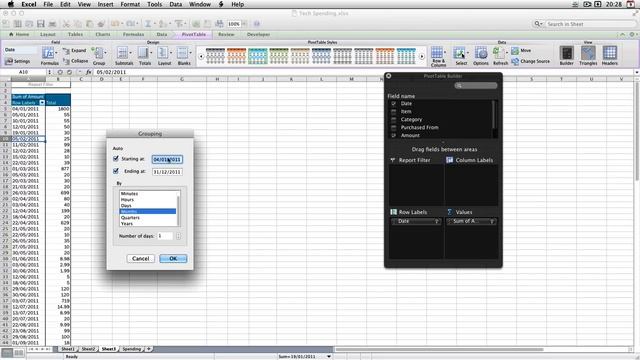This screenshot has height=360, width=640.
Task: Click the Starting at date field
Action: tap(167, 160)
